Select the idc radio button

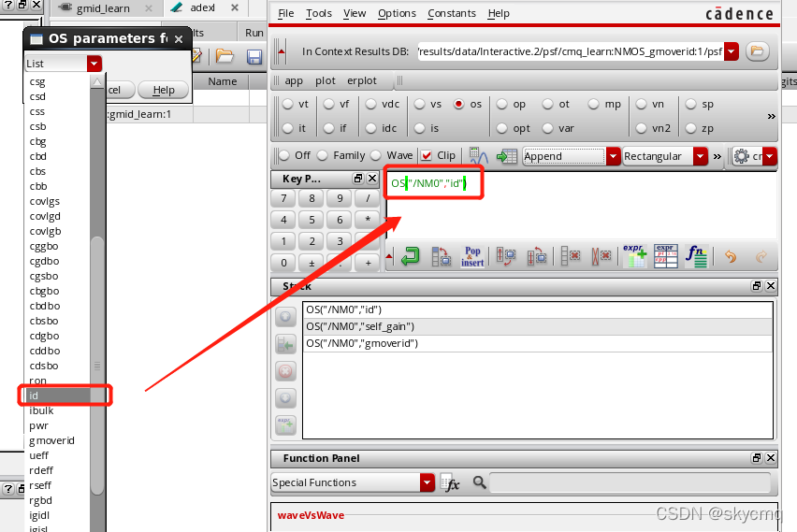pyautogui.click(x=371, y=128)
